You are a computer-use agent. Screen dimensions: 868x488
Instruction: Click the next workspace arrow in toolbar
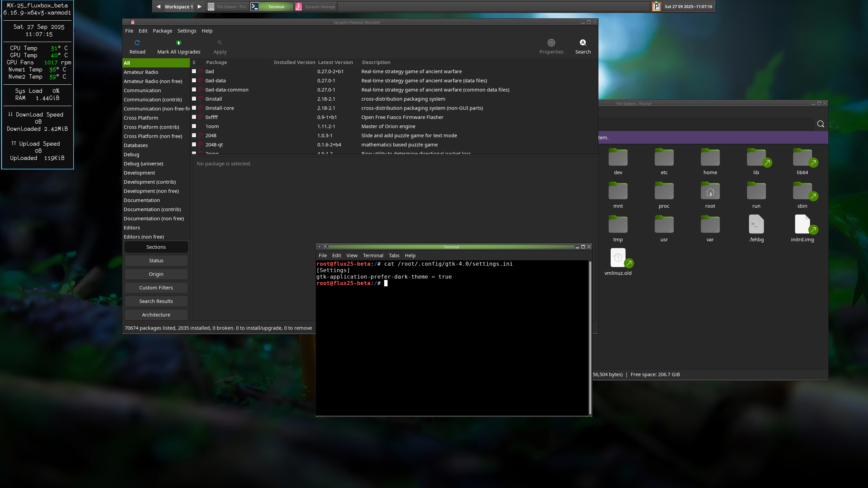coord(200,6)
